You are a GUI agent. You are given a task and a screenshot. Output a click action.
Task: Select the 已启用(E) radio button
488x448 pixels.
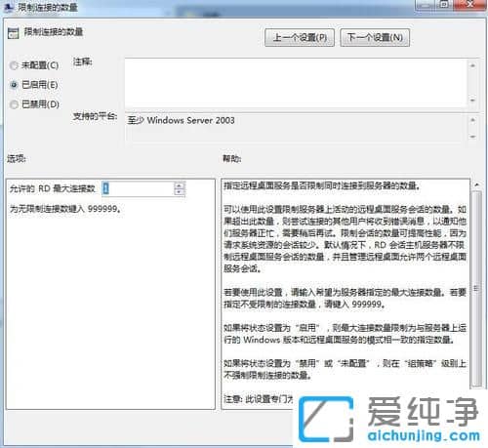tap(14, 85)
